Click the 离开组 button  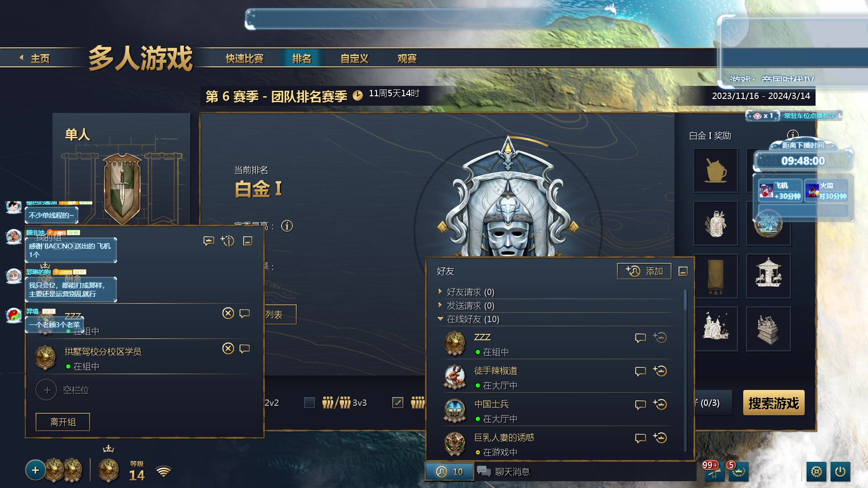tap(63, 422)
